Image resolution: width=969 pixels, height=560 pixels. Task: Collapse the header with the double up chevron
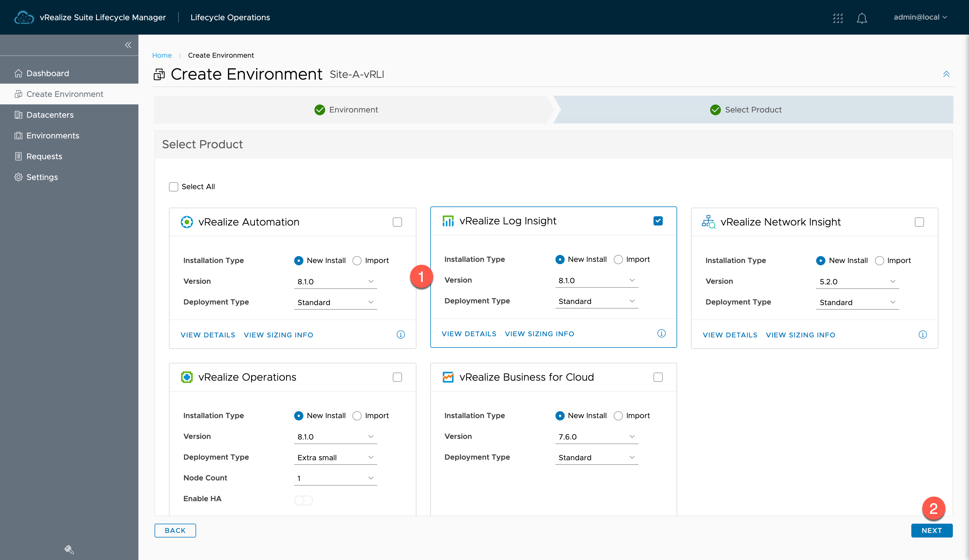(946, 74)
